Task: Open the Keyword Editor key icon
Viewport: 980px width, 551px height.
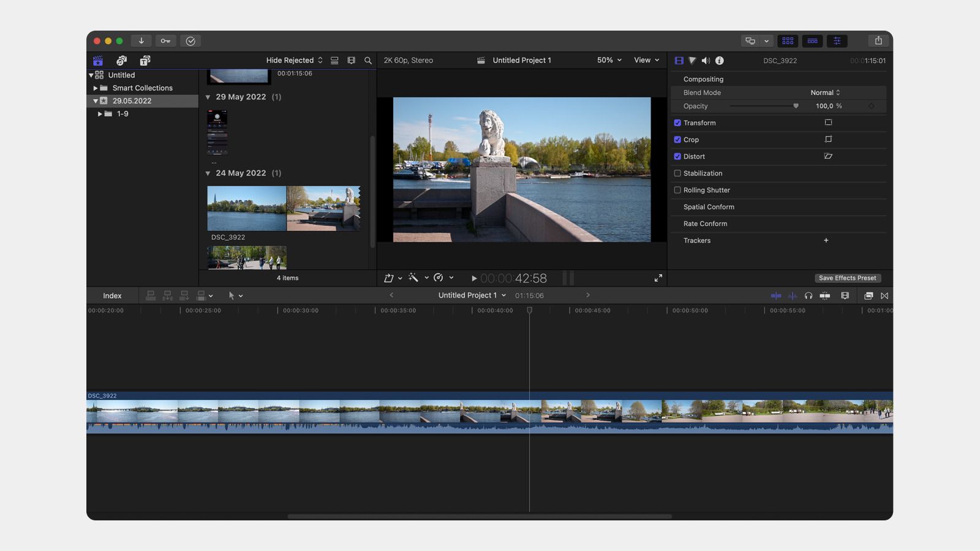Action: (x=165, y=41)
